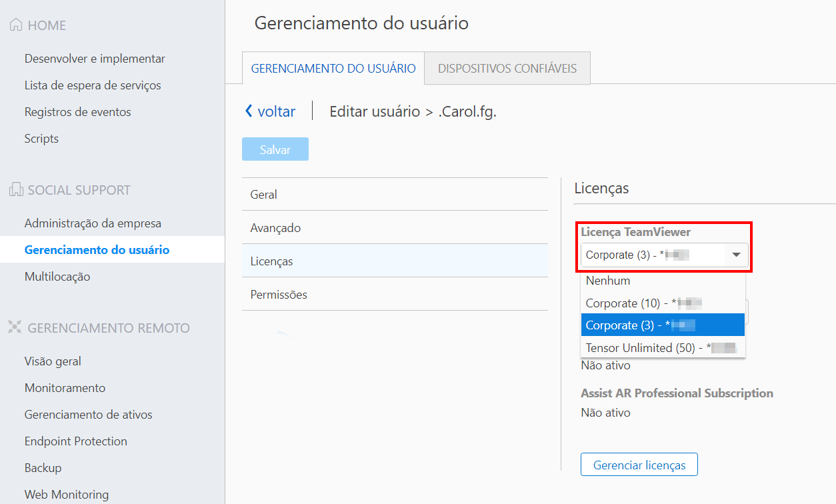Click Assist AR Professional Subscription label
This screenshot has width=836, height=504.
coord(677,393)
